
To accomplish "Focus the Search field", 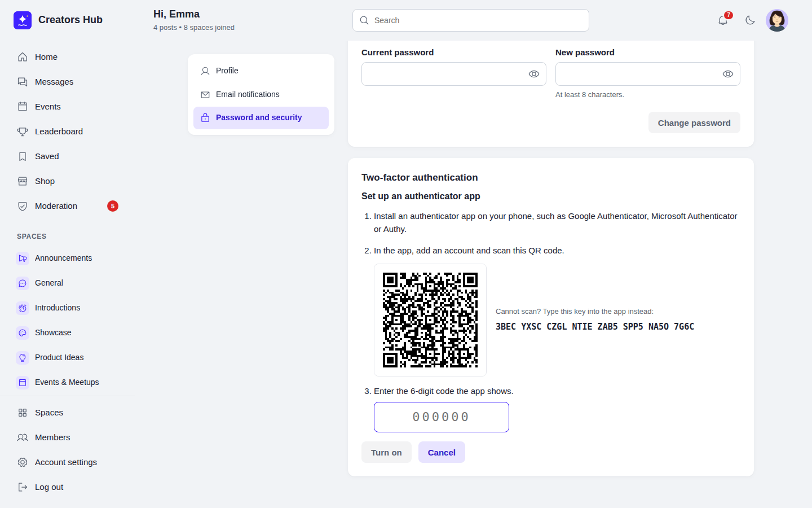I will coord(471,20).
